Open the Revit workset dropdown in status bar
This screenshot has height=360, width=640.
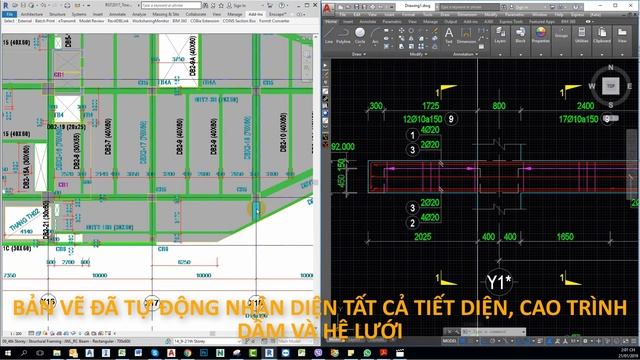coord(207,341)
